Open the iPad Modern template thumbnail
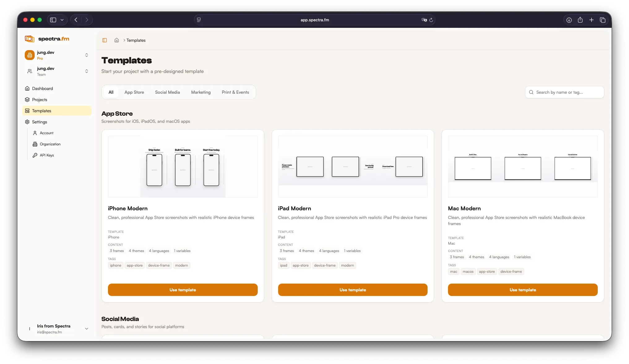Viewport: 629px width, 364px height. click(352, 167)
